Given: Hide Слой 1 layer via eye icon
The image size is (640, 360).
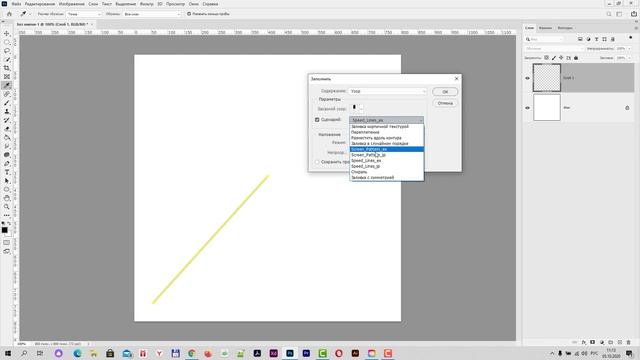Looking at the screenshot, I should 527,78.
